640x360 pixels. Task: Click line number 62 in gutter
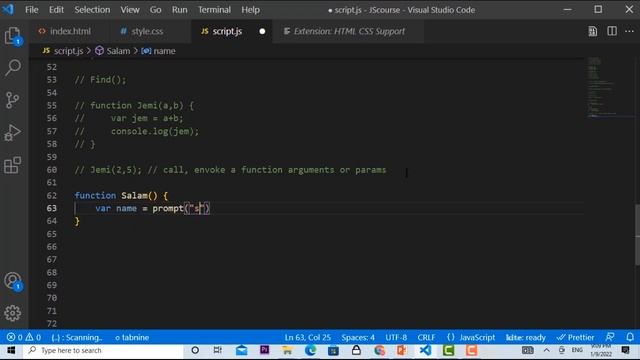pyautogui.click(x=51, y=196)
